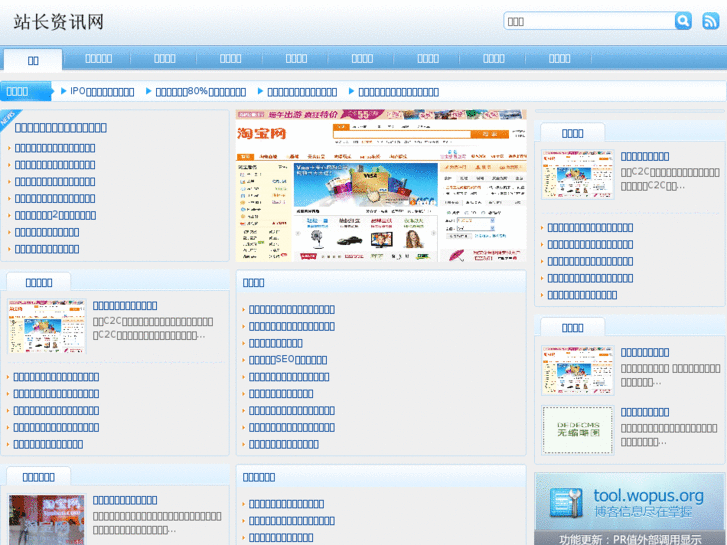Click the magnifier search button
The height and width of the screenshot is (545, 727).
pos(683,21)
